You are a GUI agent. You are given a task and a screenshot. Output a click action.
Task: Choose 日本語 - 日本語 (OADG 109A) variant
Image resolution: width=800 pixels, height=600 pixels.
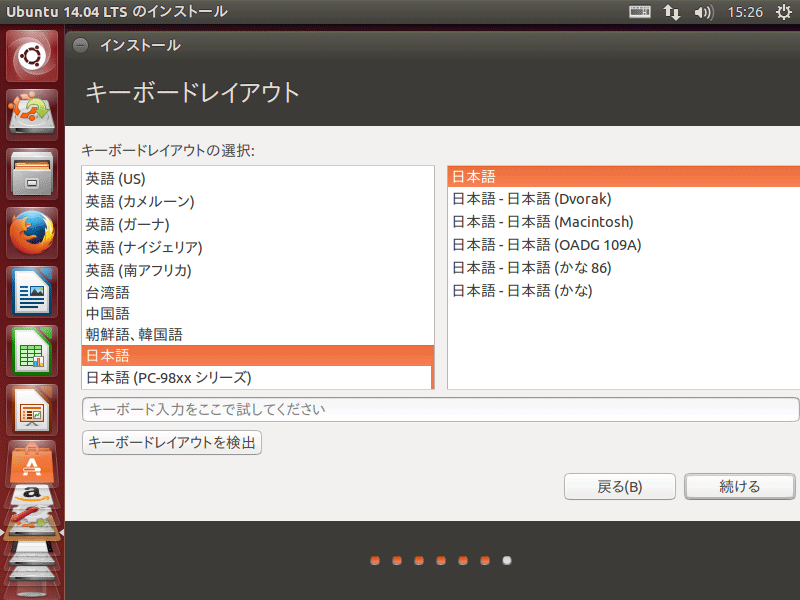coord(624,245)
